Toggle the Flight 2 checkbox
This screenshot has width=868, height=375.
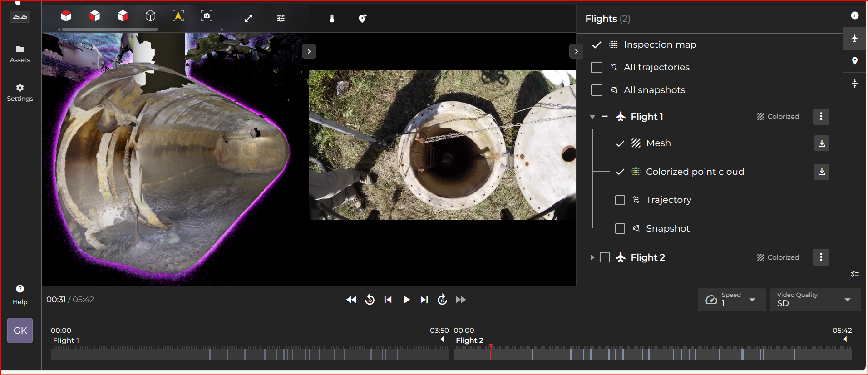(605, 257)
